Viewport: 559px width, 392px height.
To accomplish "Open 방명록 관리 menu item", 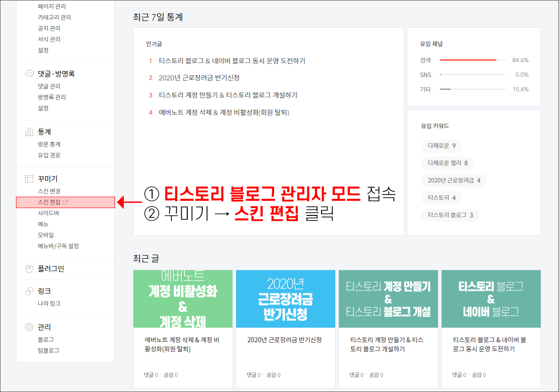I will pos(52,97).
